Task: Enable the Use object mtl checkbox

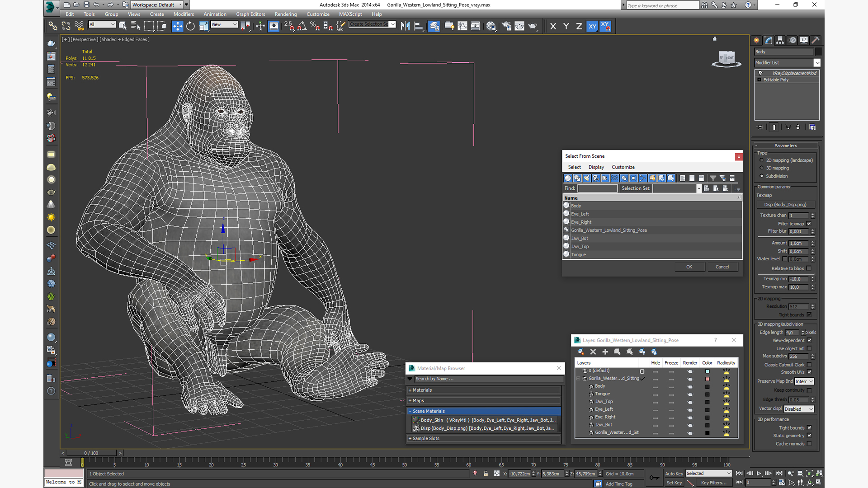Action: pyautogui.click(x=809, y=348)
